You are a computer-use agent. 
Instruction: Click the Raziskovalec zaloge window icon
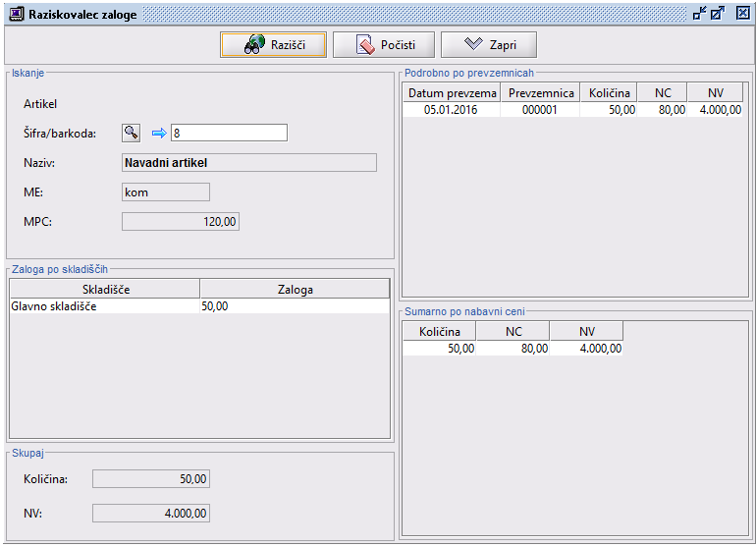tap(16, 14)
